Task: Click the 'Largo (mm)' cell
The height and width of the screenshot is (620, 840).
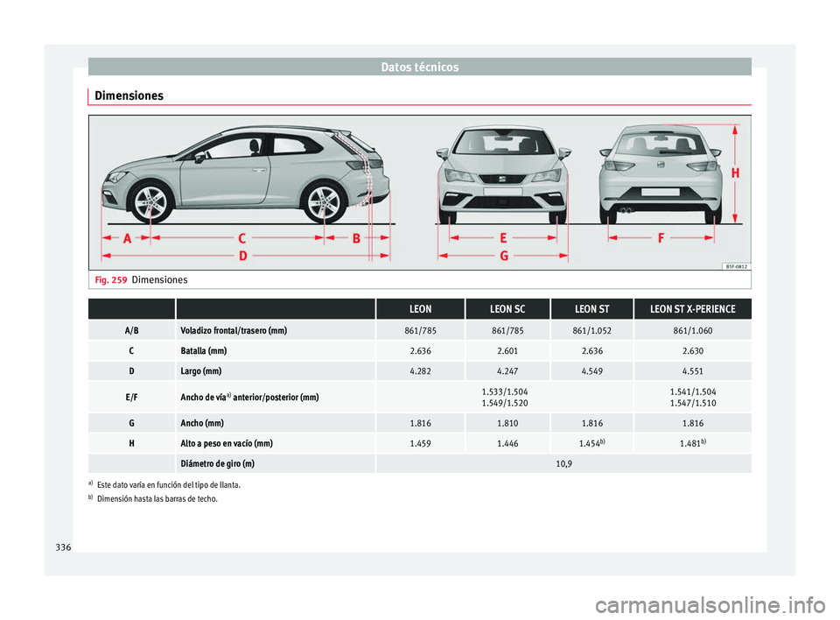Action: (276, 371)
